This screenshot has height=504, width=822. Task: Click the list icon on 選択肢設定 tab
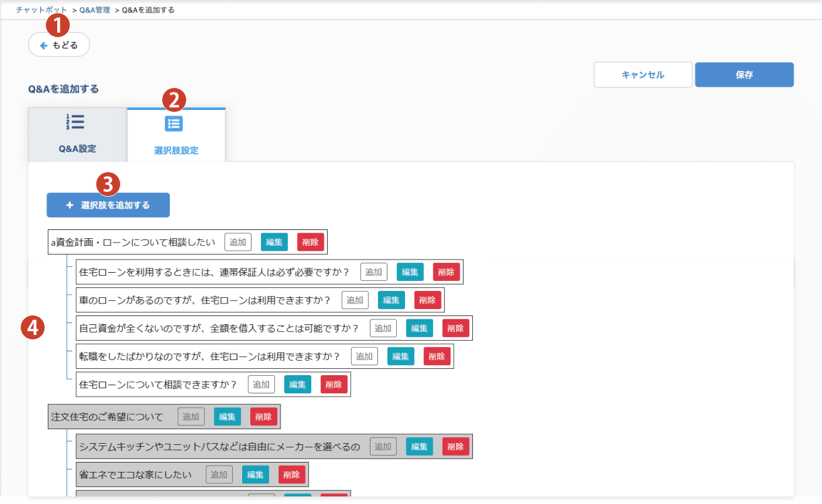pyautogui.click(x=174, y=124)
